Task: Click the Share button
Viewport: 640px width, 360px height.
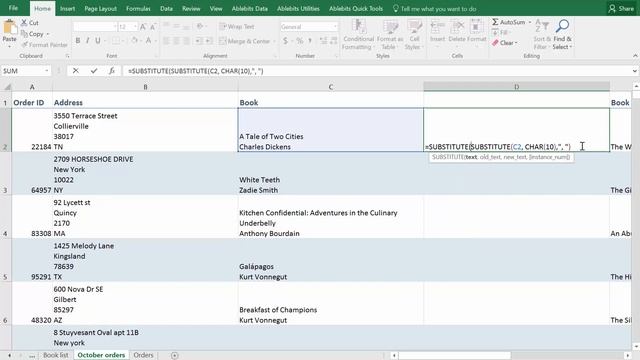Action: point(621,9)
